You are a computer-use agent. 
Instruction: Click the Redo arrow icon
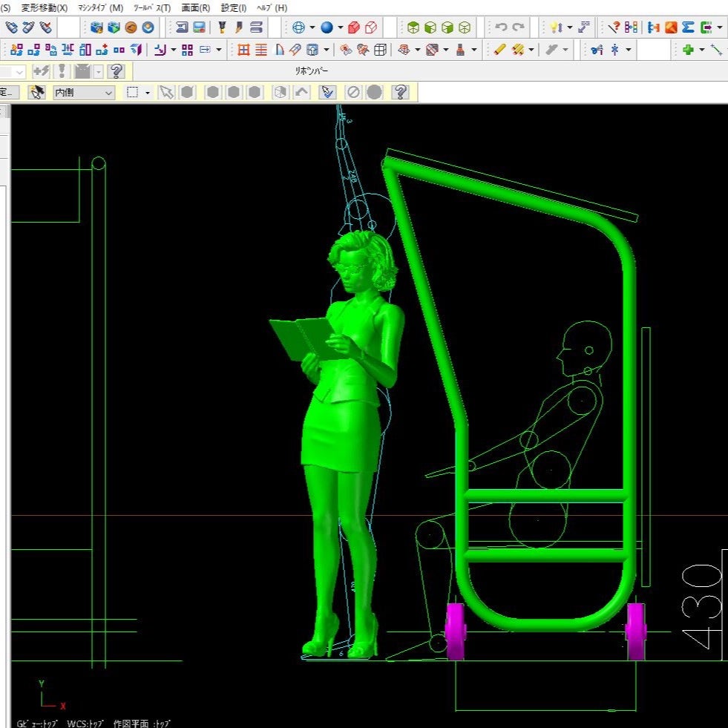pyautogui.click(x=519, y=27)
